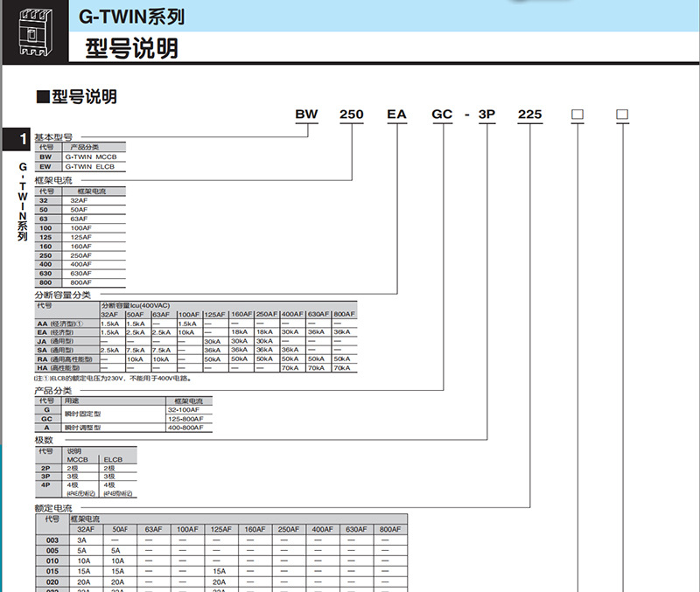Select 225 in the example model code
Screen dimensions: 700x592
[530, 115]
